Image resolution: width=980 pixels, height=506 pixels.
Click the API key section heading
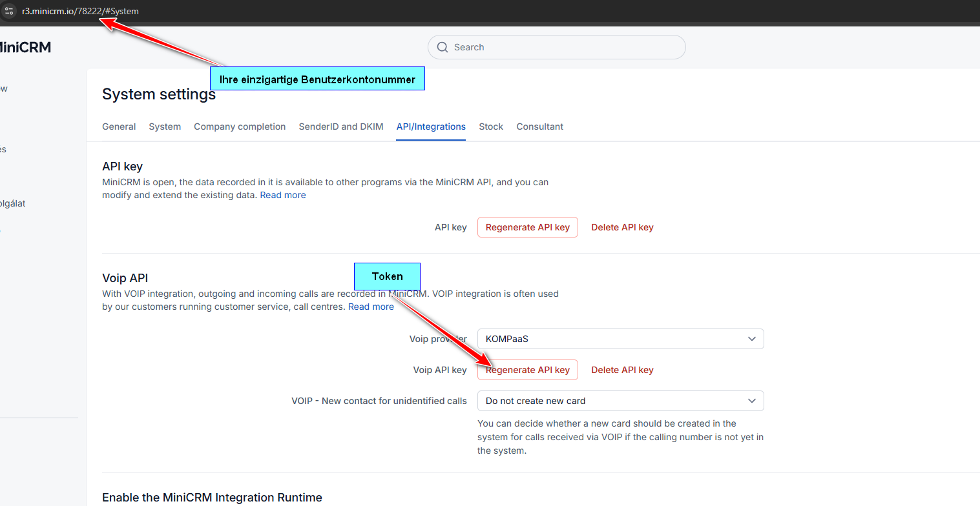(123, 167)
